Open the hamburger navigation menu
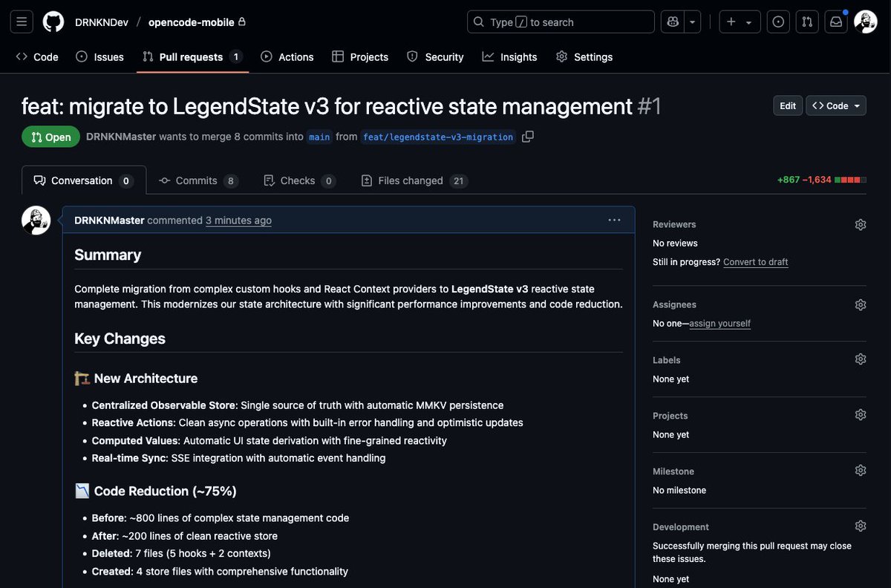891x588 pixels. click(22, 22)
